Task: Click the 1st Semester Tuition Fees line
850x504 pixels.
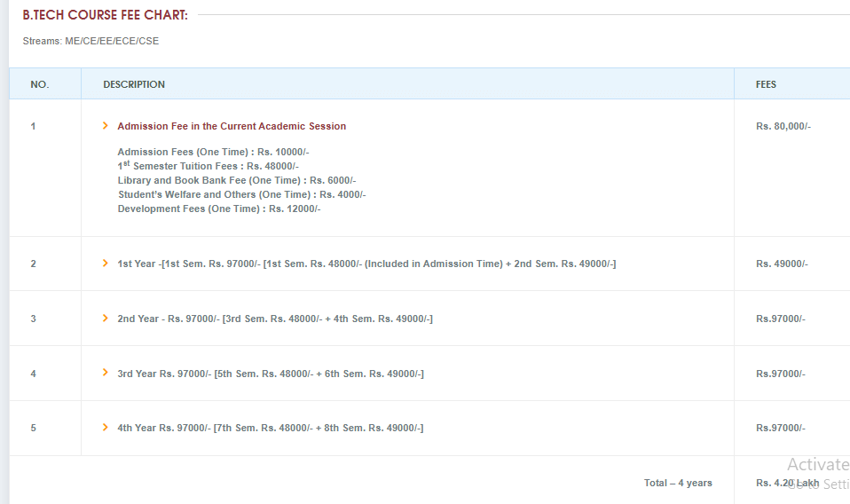Action: tap(209, 166)
